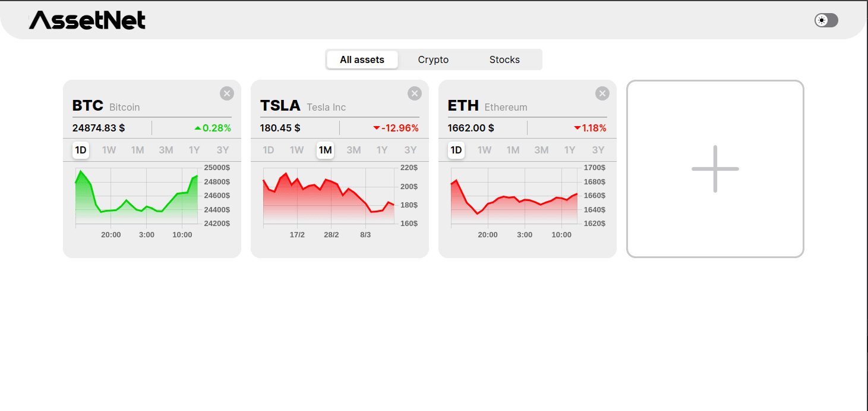Toggle the light/dark theme switch
868x411 pixels.
click(x=826, y=20)
